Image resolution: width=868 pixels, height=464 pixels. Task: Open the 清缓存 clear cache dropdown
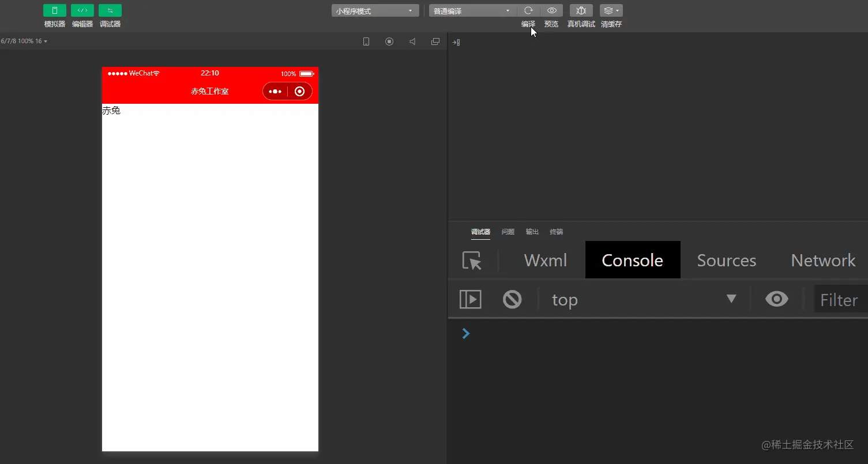(611, 10)
